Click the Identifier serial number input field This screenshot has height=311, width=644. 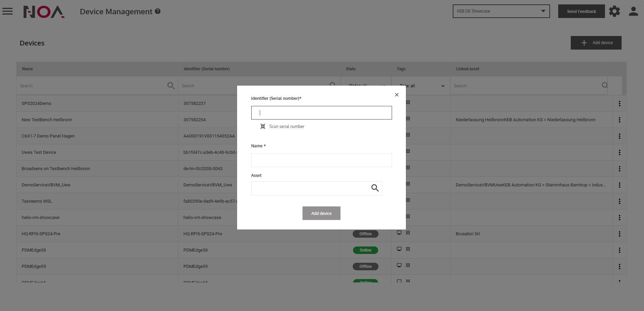click(x=321, y=113)
